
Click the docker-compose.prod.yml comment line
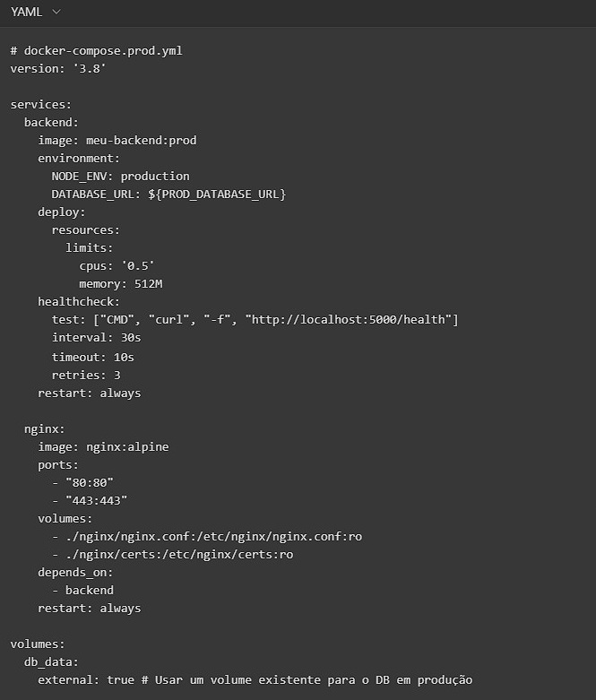96,50
